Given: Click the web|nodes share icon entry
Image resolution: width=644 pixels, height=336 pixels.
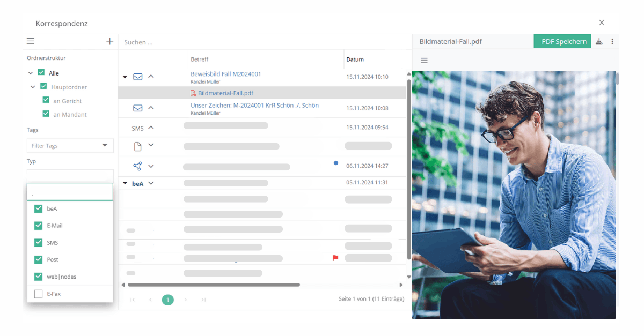Looking at the screenshot, I should coord(138,166).
